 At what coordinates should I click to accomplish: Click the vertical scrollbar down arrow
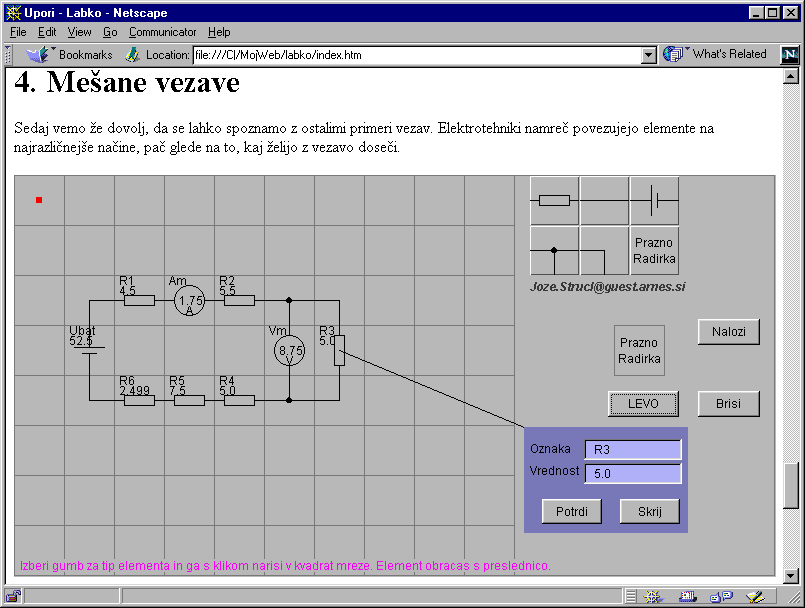790,575
